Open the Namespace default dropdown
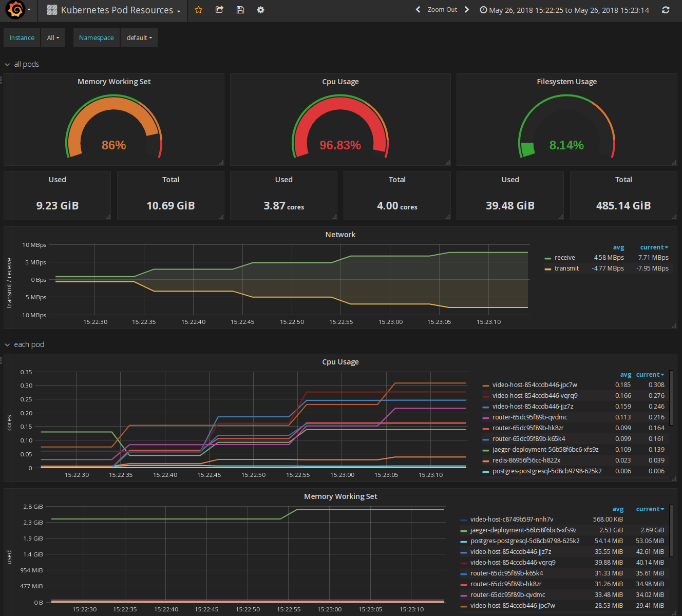The height and width of the screenshot is (616, 682). pos(140,38)
